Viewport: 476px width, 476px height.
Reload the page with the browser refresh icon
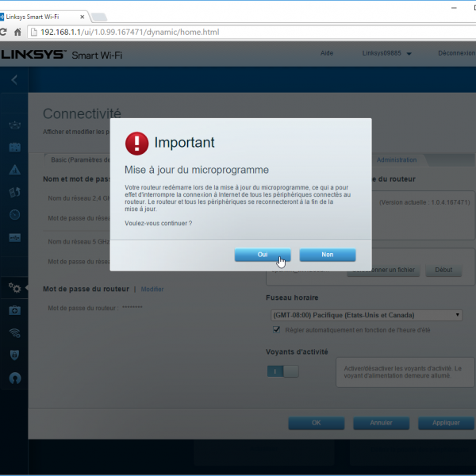(4, 33)
